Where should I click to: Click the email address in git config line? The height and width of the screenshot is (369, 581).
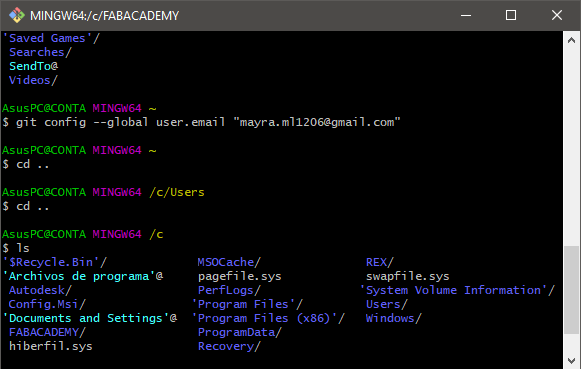[317, 122]
